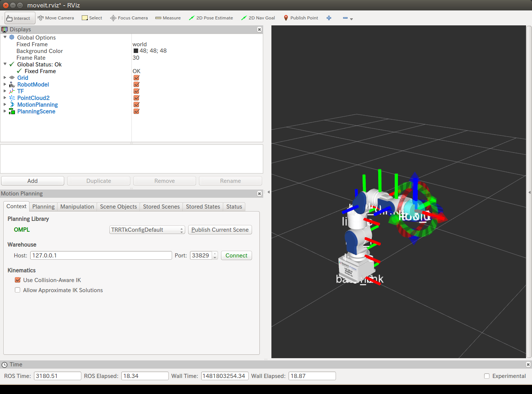Collapse the Global Options tree node
The height and width of the screenshot is (394, 532).
click(x=5, y=37)
